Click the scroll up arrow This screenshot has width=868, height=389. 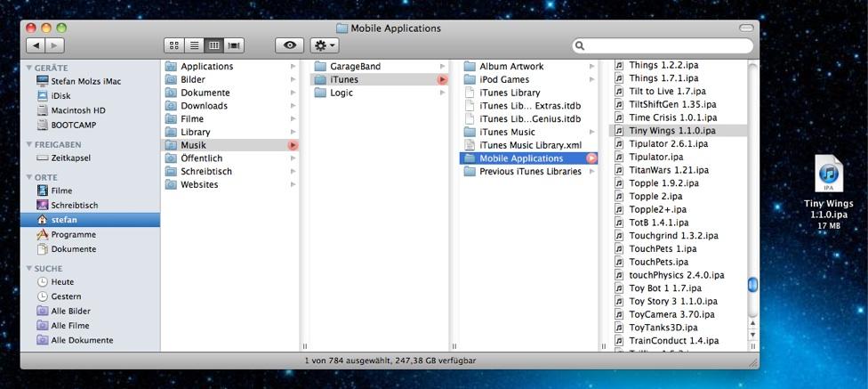[752, 323]
